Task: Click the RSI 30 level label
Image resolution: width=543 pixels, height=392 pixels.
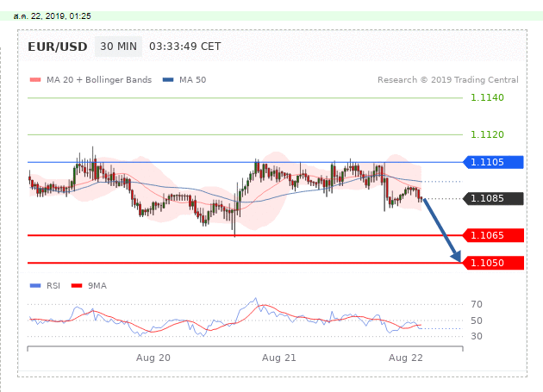Action: [477, 336]
